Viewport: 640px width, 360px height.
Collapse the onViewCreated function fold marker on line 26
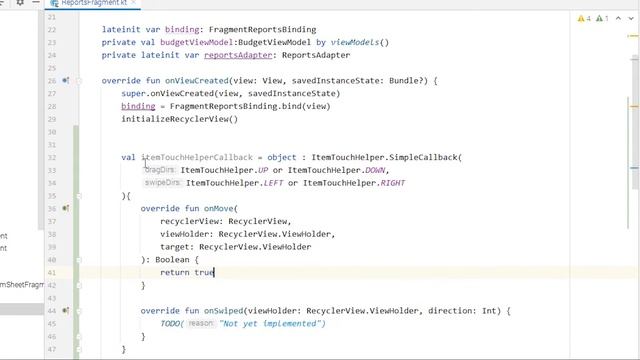[79, 81]
